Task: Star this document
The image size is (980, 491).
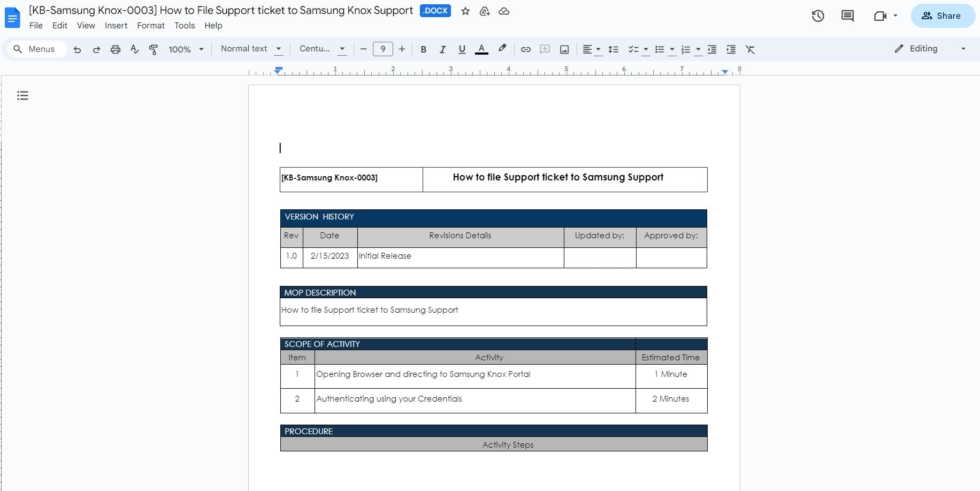Action: coord(465,11)
